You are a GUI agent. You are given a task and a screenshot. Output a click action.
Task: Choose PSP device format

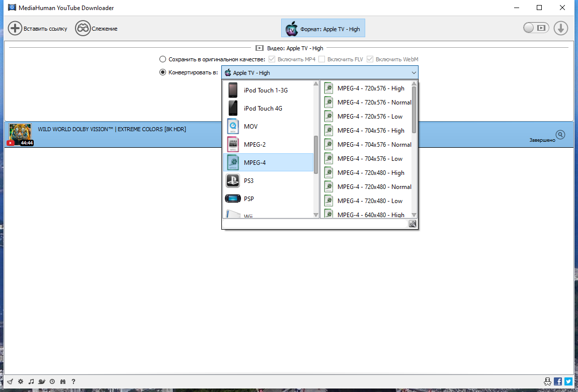pyautogui.click(x=268, y=199)
